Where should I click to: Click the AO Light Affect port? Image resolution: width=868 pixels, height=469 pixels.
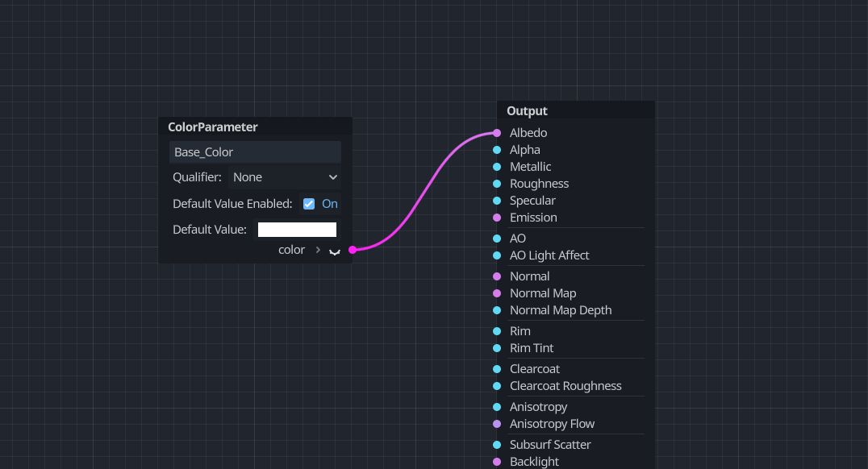point(497,255)
